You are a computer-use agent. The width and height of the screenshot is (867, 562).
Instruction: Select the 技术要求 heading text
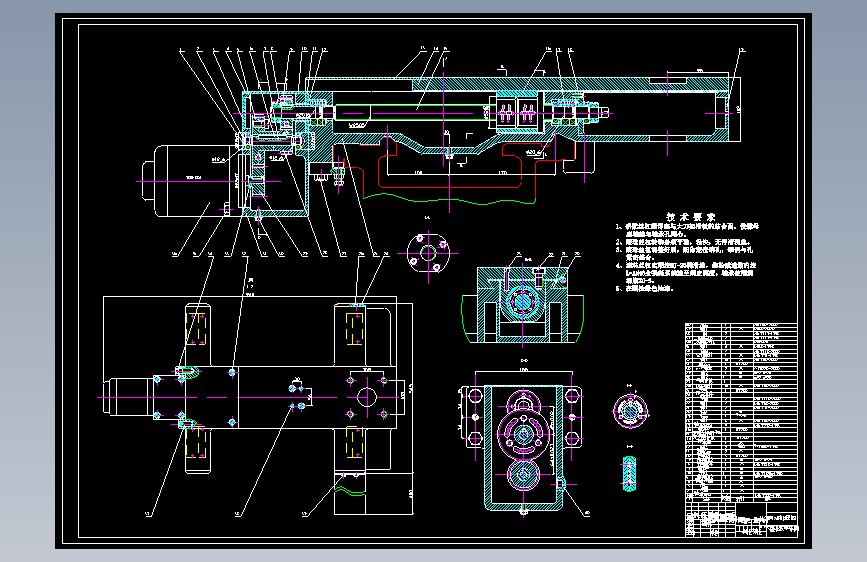(690, 217)
